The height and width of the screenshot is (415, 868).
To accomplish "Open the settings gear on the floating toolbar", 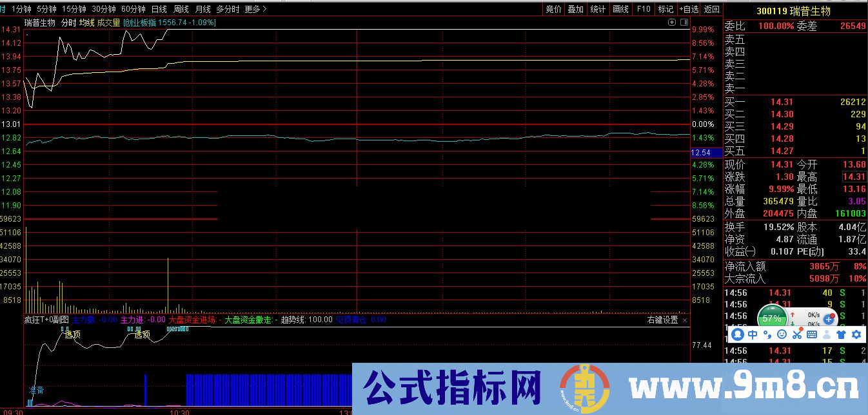I will coord(856,335).
